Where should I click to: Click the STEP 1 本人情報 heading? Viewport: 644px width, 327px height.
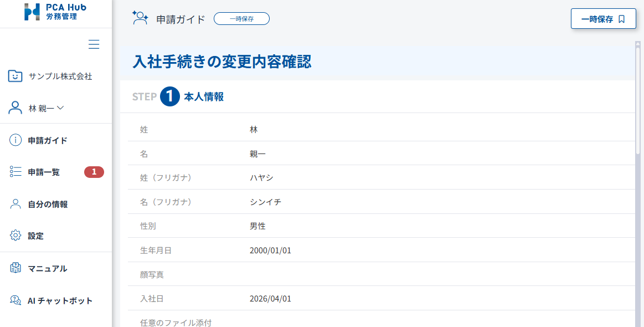pos(178,96)
